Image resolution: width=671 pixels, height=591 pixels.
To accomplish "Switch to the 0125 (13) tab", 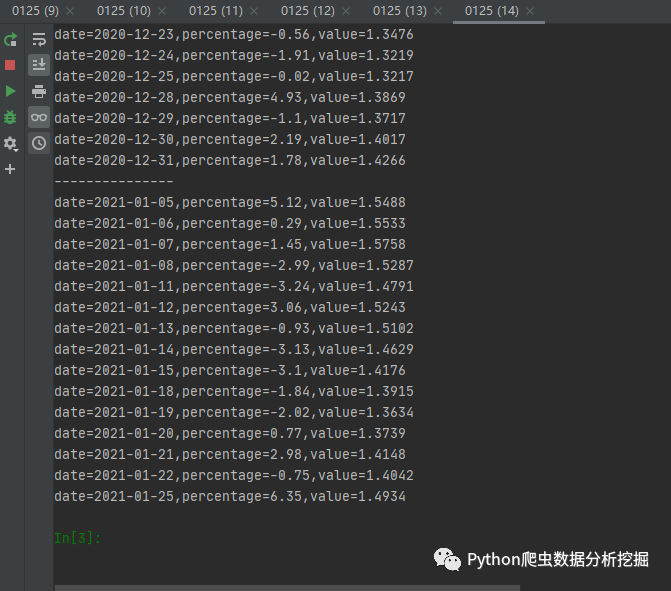I will click(400, 11).
